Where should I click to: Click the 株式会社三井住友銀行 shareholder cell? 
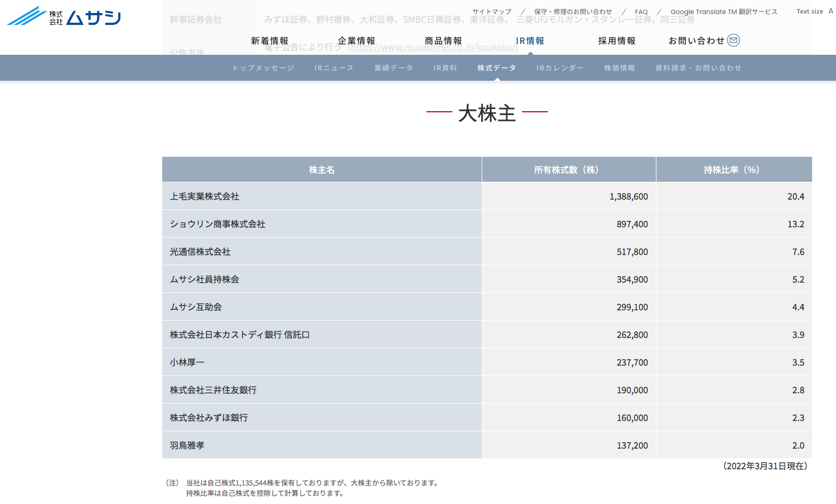click(322, 390)
